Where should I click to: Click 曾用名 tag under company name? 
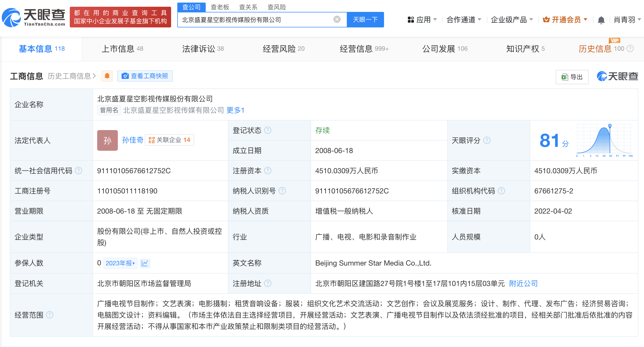[x=109, y=110]
